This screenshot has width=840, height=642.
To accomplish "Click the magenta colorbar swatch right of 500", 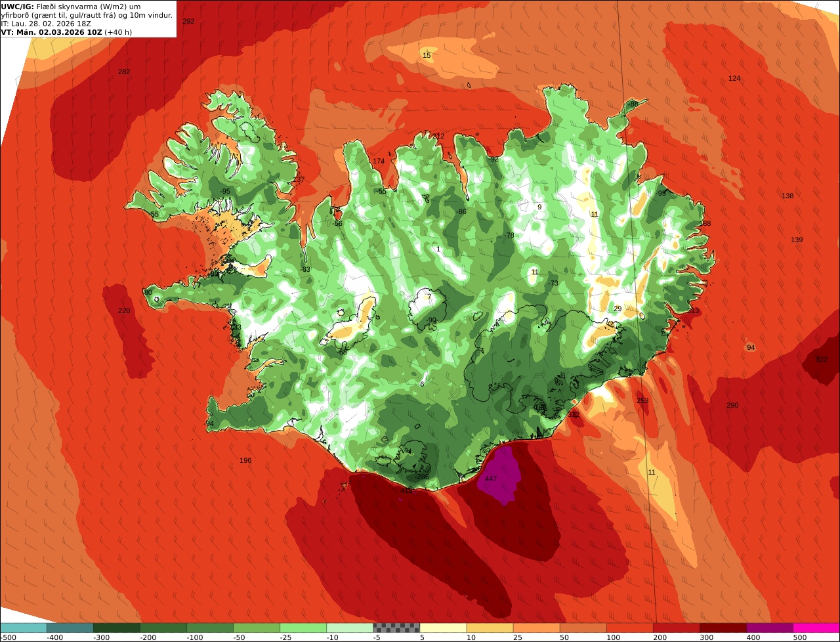I will click(816, 628).
